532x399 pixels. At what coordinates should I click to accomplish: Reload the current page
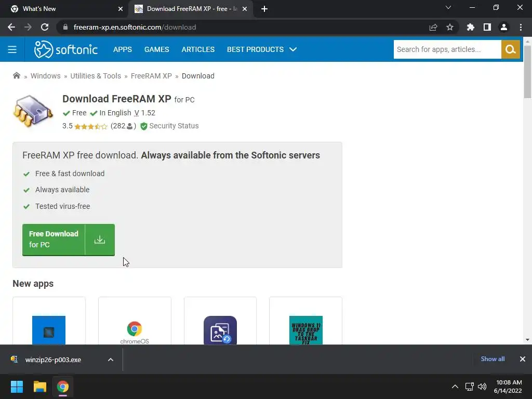tap(45, 27)
